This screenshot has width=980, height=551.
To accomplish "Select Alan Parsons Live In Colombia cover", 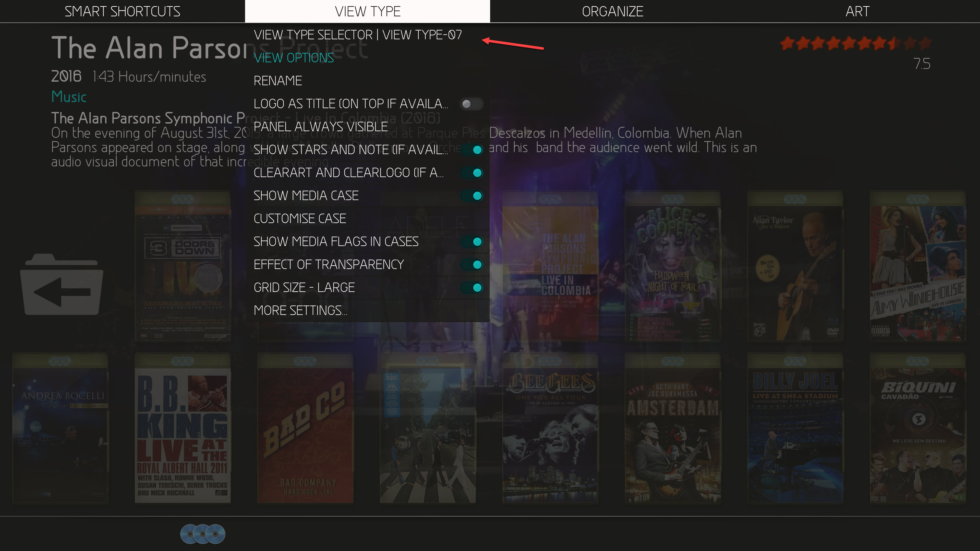I will click(x=550, y=266).
